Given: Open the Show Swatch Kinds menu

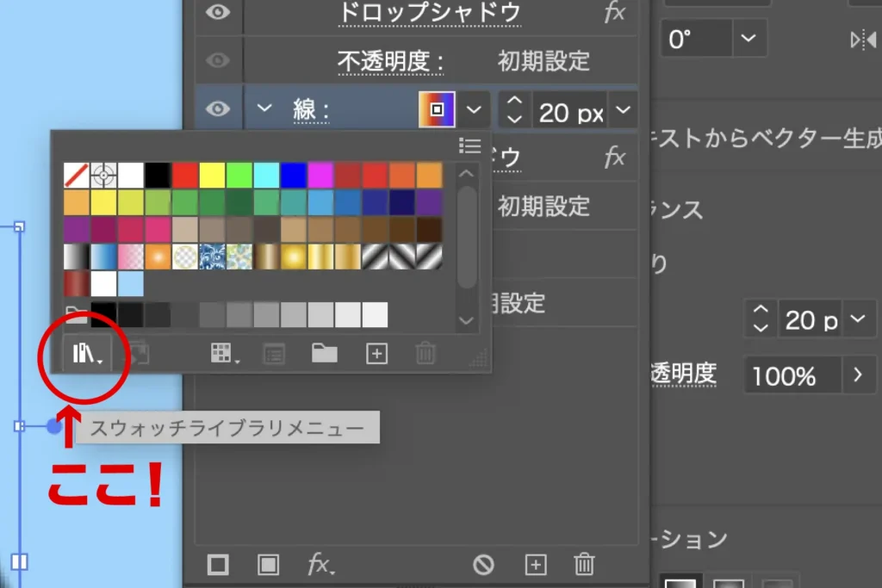Looking at the screenshot, I should click(222, 353).
